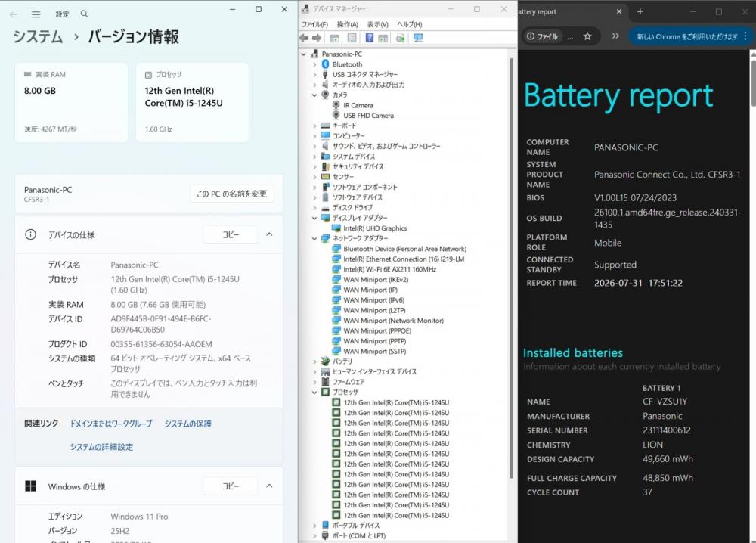Image resolution: width=756 pixels, height=543 pixels.
Task: Copy device specifications with コピー button
Action: tap(231, 235)
